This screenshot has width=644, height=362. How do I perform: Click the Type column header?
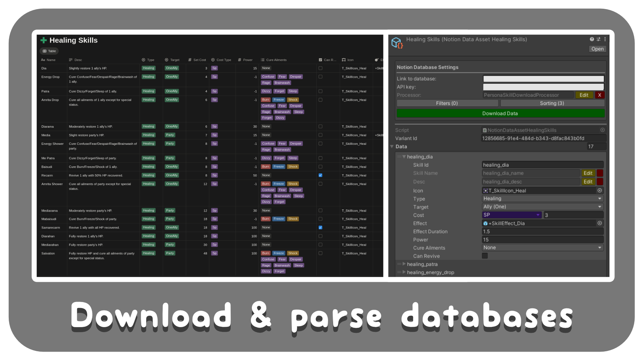click(x=148, y=60)
